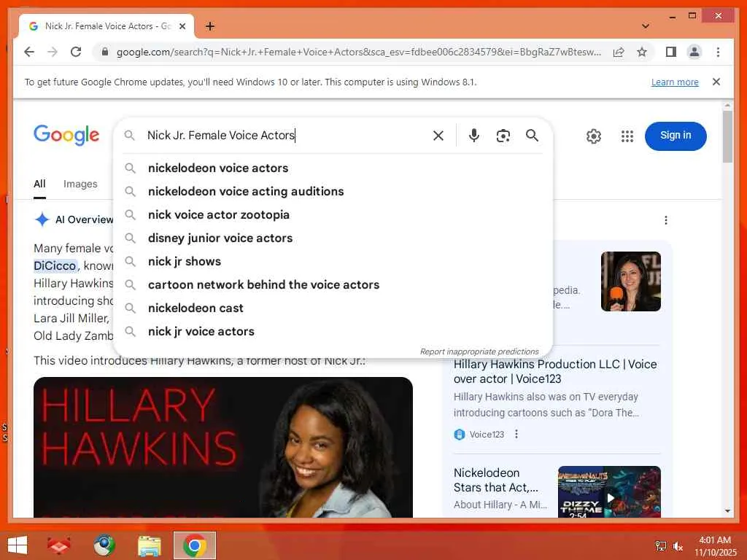Image resolution: width=747 pixels, height=560 pixels.
Task: Open the tab search chevron dropdown
Action: pyautogui.click(x=646, y=26)
